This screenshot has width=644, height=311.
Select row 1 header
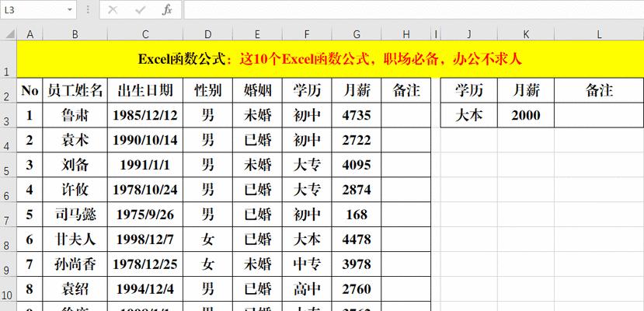(9, 59)
